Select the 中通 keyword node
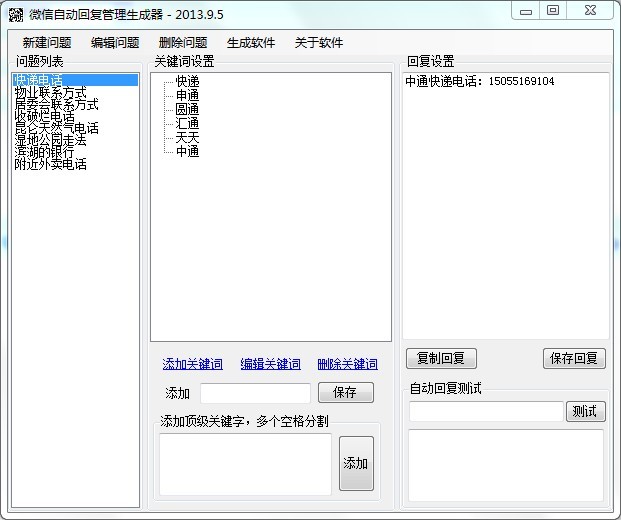 tap(187, 151)
